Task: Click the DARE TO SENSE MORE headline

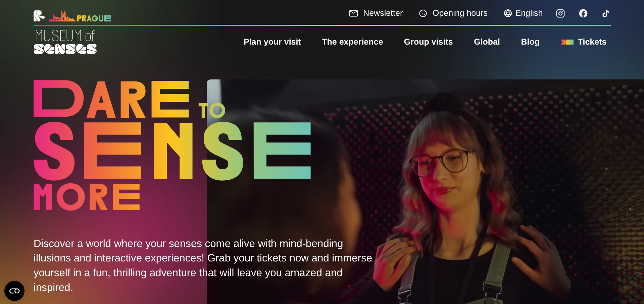Action: [172, 145]
